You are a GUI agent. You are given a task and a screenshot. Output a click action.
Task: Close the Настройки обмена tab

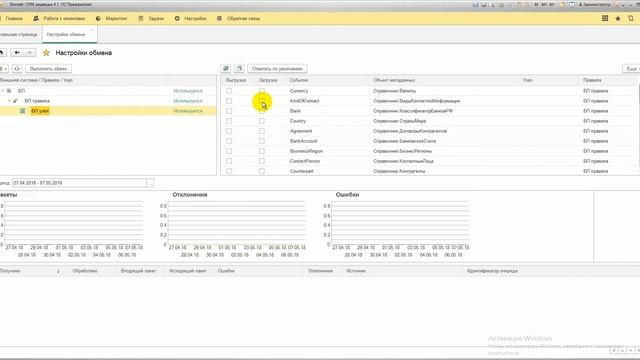(x=92, y=30)
